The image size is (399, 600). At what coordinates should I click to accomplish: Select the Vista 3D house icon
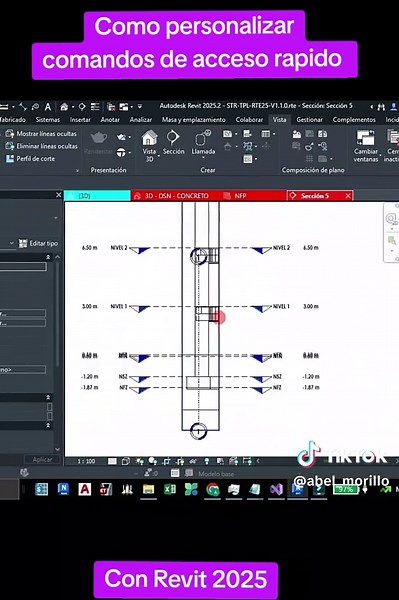tap(149, 138)
